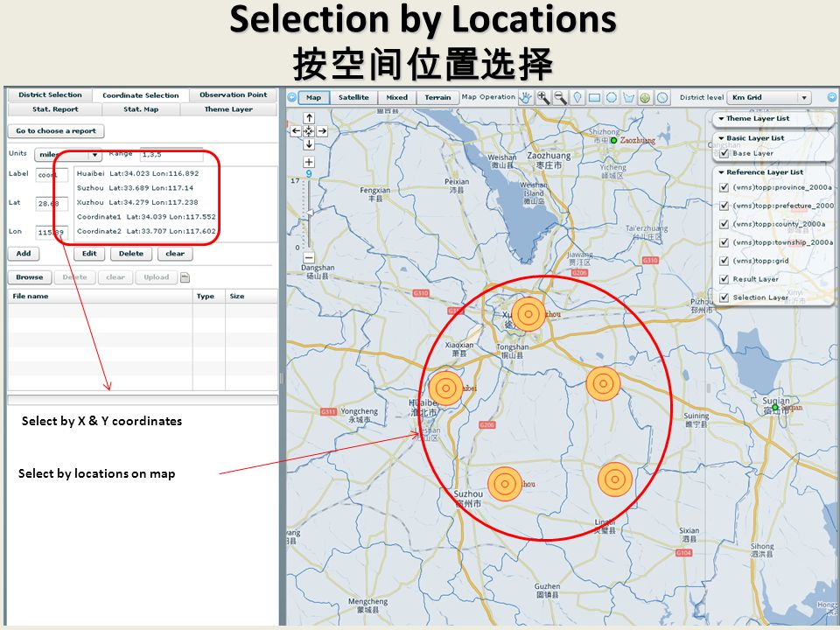840x630 pixels.
Task: Switch map view to Terrain
Action: point(437,97)
